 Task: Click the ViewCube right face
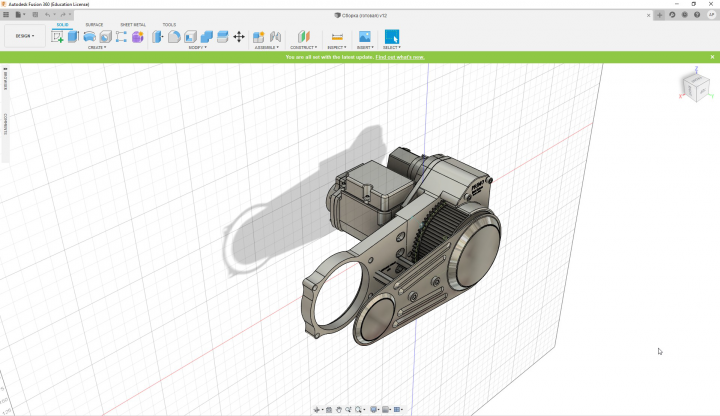[704, 91]
